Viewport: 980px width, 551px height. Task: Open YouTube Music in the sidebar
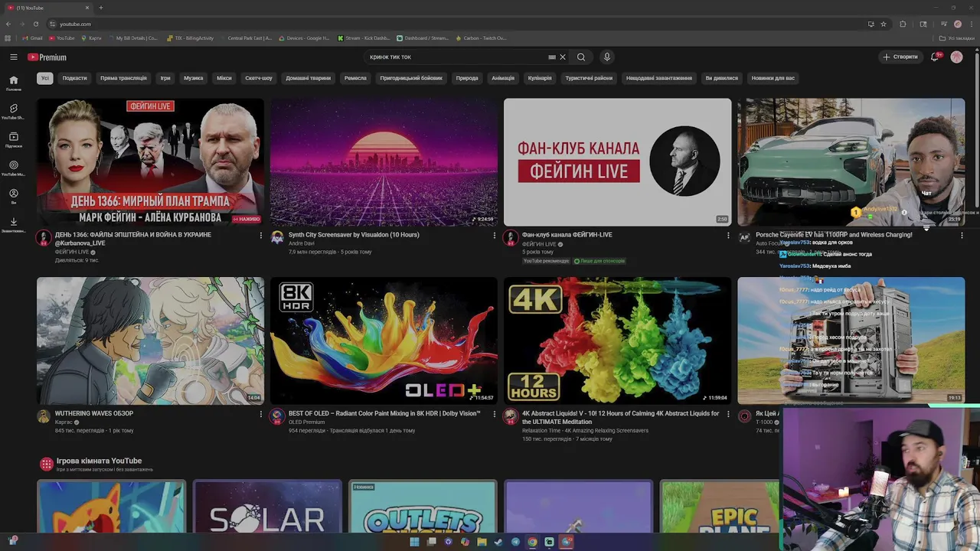[x=13, y=168]
